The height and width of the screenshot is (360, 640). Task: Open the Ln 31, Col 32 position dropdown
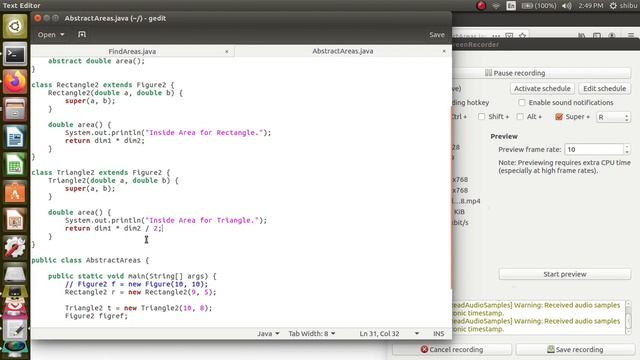tap(417, 333)
